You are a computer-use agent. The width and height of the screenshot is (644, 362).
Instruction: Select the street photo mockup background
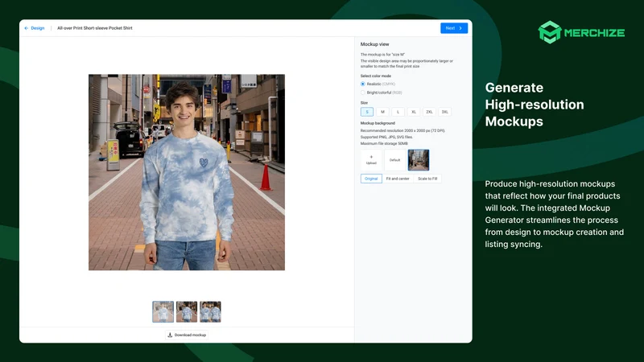click(x=419, y=160)
